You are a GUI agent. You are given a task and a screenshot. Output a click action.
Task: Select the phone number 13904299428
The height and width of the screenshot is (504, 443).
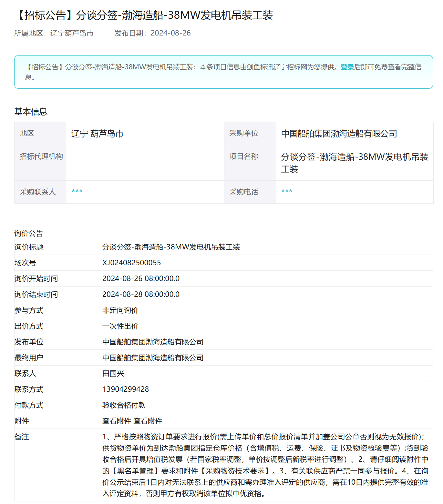126,389
